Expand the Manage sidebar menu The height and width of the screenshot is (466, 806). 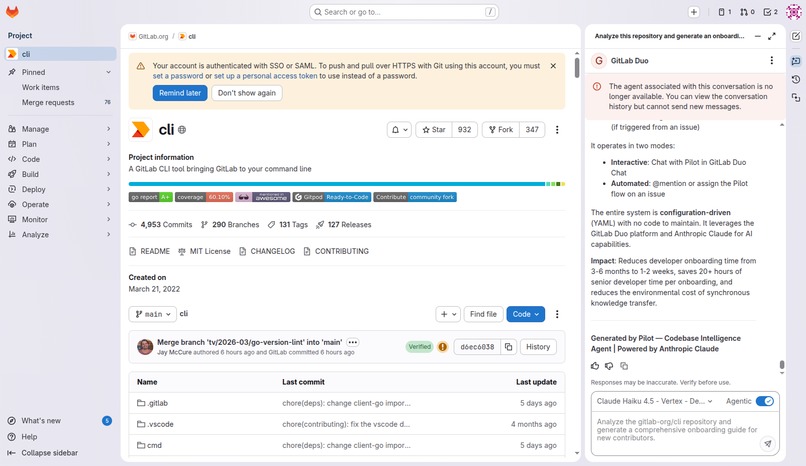click(x=61, y=129)
